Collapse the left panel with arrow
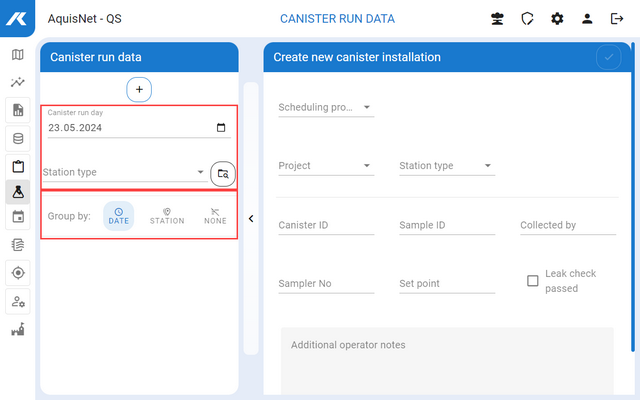Image resolution: width=640 pixels, height=400 pixels. coord(251,219)
